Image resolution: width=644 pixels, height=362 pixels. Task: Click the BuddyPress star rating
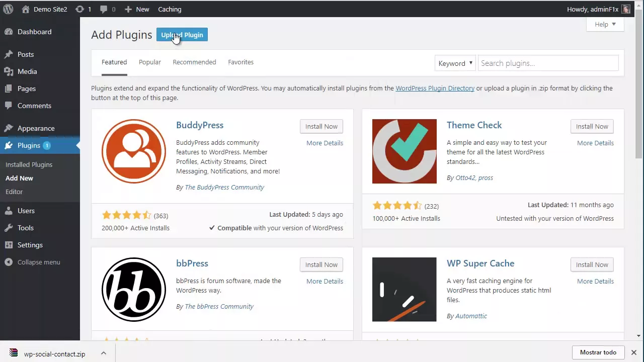tap(126, 215)
